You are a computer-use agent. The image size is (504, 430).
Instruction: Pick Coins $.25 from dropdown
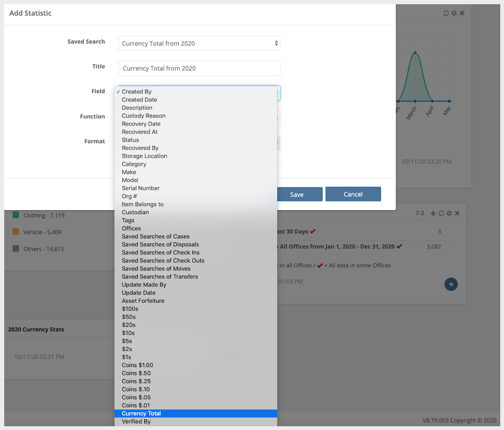pos(136,381)
